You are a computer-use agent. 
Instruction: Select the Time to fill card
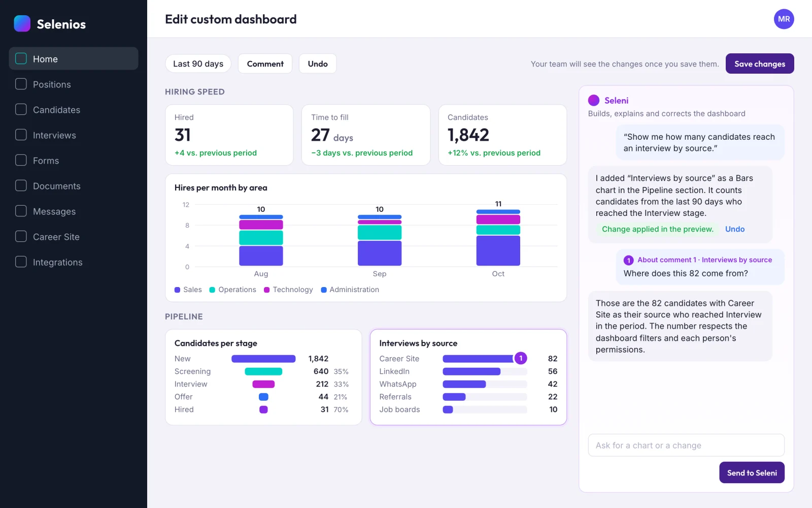click(366, 135)
